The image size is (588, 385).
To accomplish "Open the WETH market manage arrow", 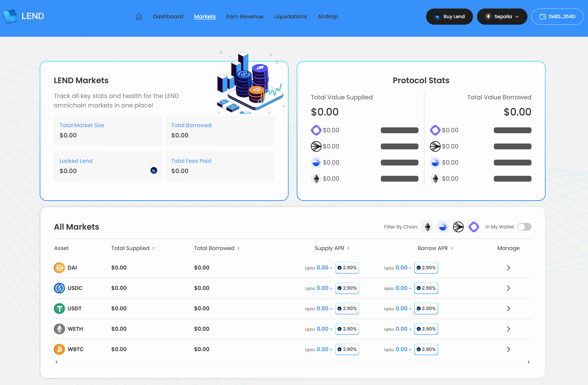I will (508, 329).
